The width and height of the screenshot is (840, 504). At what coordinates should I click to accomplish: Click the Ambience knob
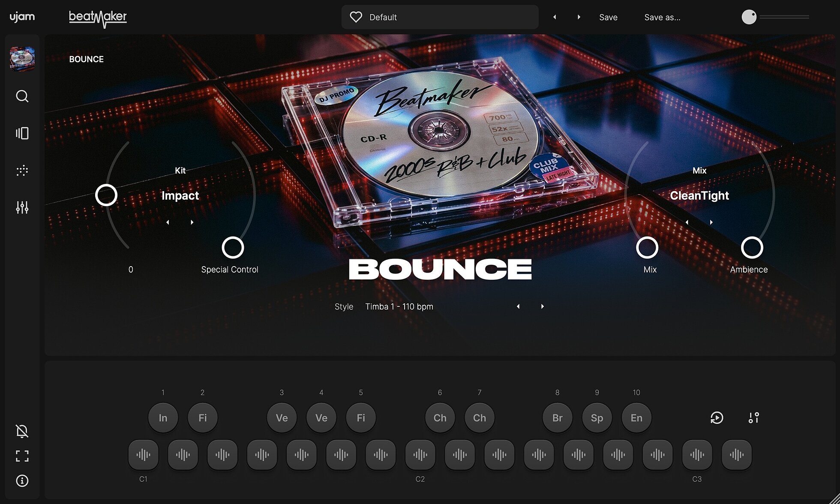click(x=752, y=248)
